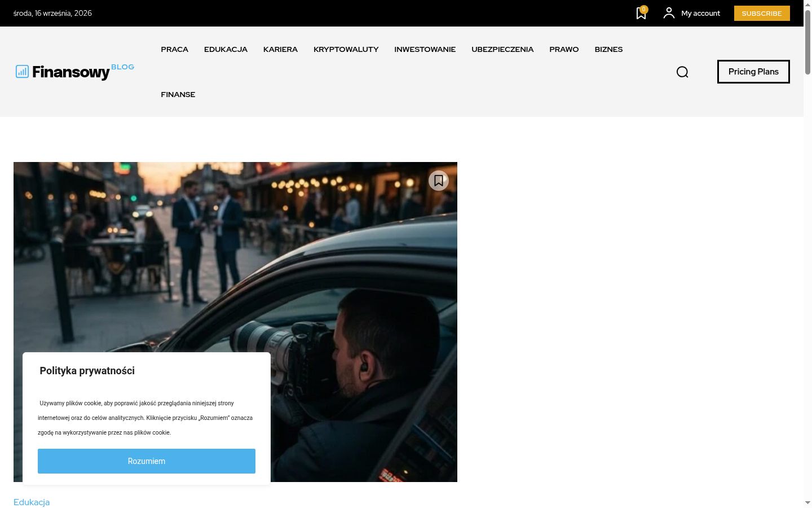Click the scrollbar up arrow
Image resolution: width=812 pixels, height=508 pixels.
point(807,4)
